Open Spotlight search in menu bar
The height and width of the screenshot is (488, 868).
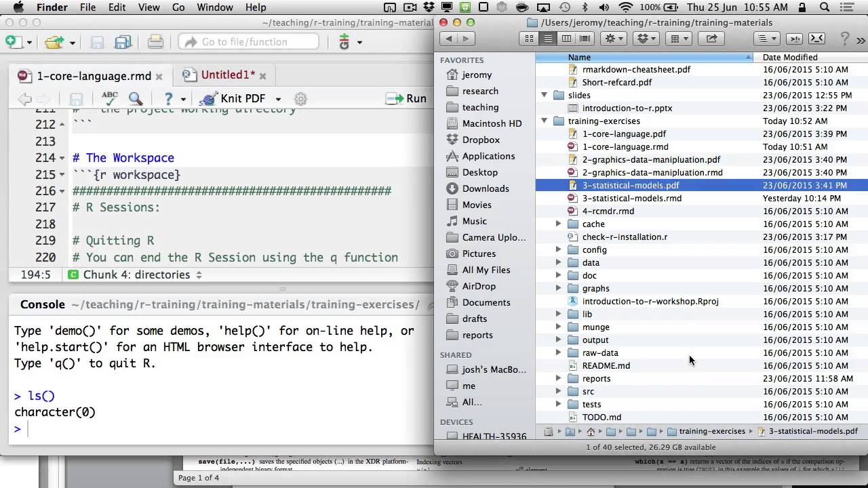(x=825, y=7)
